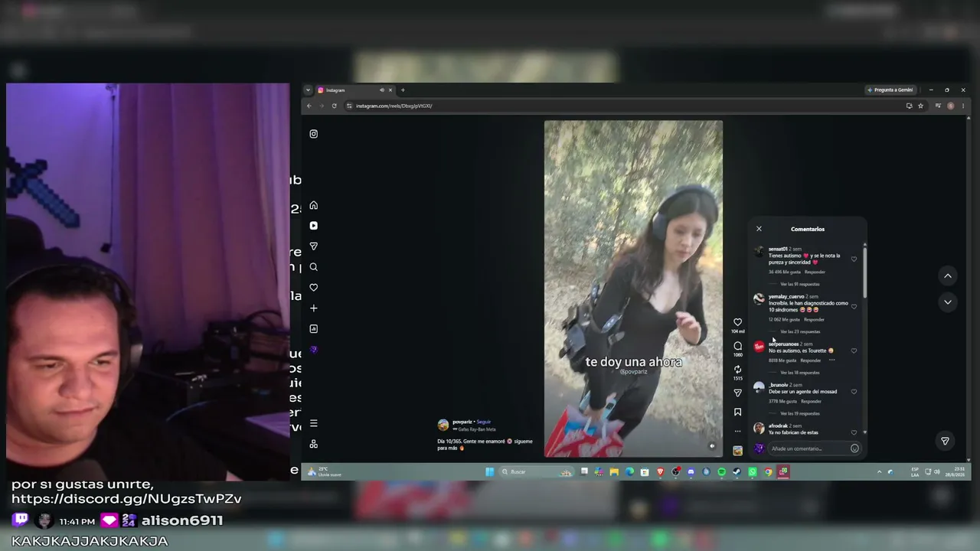
Task: Open notifications heart in Instagram sidebar
Action: [x=313, y=288]
